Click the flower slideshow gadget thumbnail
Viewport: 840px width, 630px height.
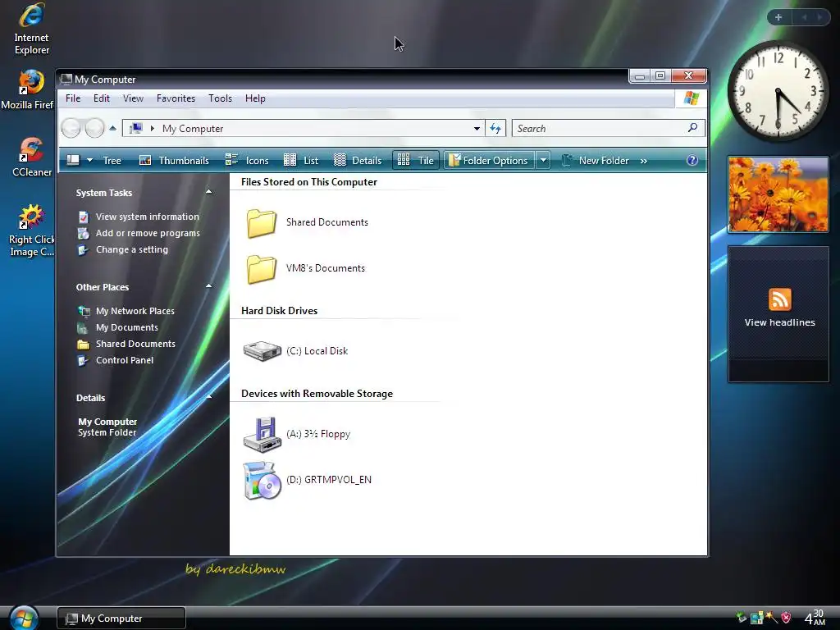click(778, 194)
